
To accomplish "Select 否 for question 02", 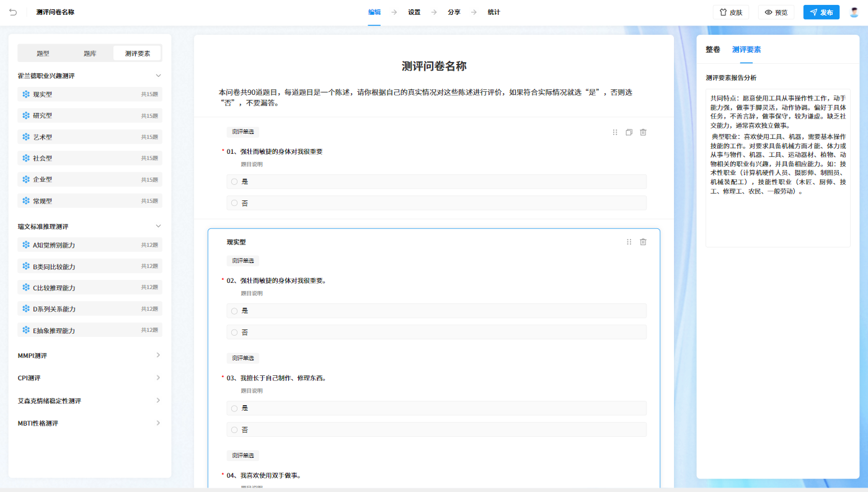I will [x=235, y=332].
